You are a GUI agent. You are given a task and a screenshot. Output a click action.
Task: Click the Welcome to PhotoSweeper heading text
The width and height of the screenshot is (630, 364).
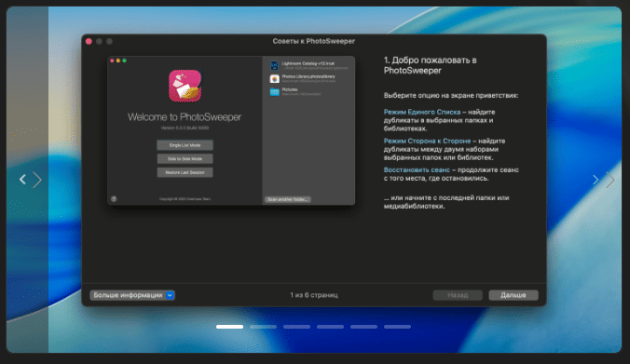click(185, 117)
